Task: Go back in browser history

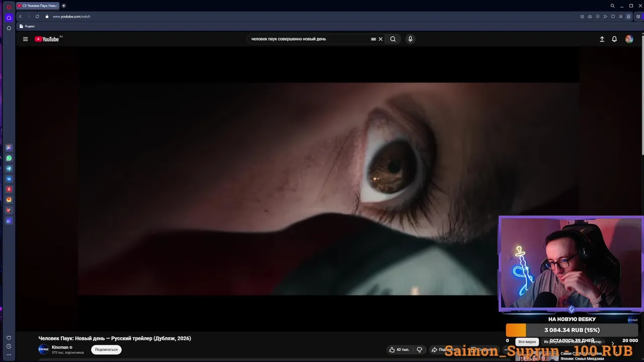Action: coord(20,17)
